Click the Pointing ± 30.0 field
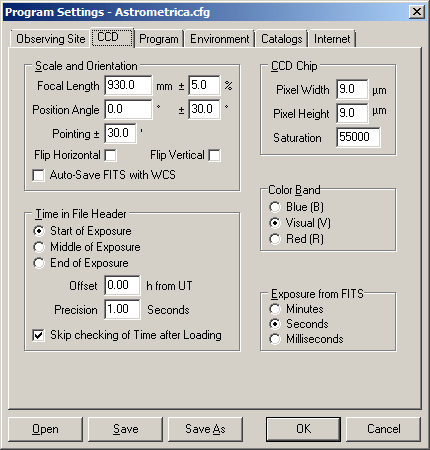 pos(120,133)
